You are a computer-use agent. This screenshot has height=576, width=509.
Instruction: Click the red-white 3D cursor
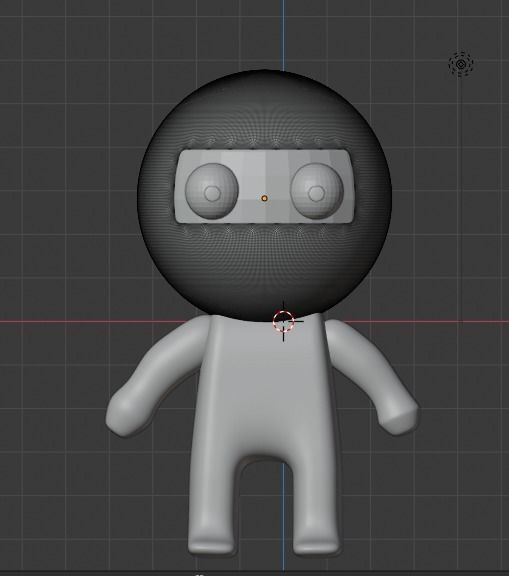[284, 321]
